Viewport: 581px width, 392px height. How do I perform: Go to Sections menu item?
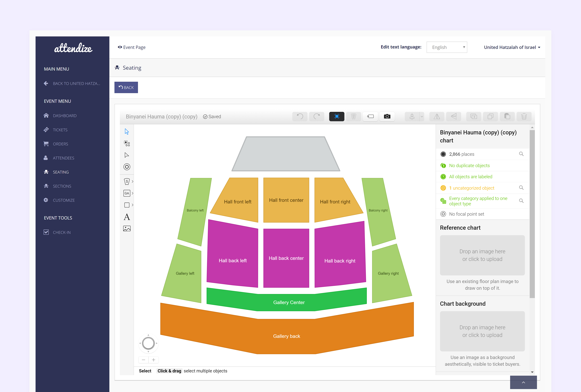62,186
